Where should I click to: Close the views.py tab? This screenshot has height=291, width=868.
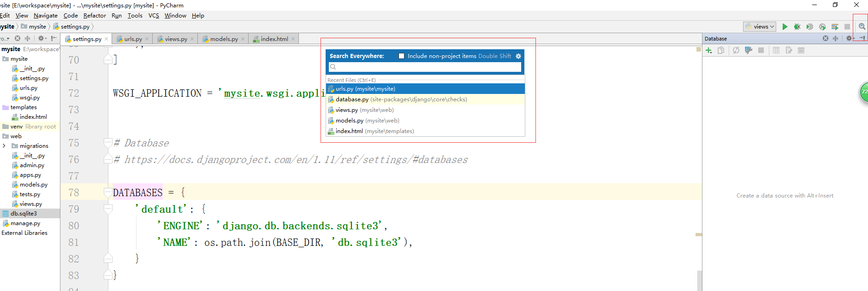[x=192, y=39]
